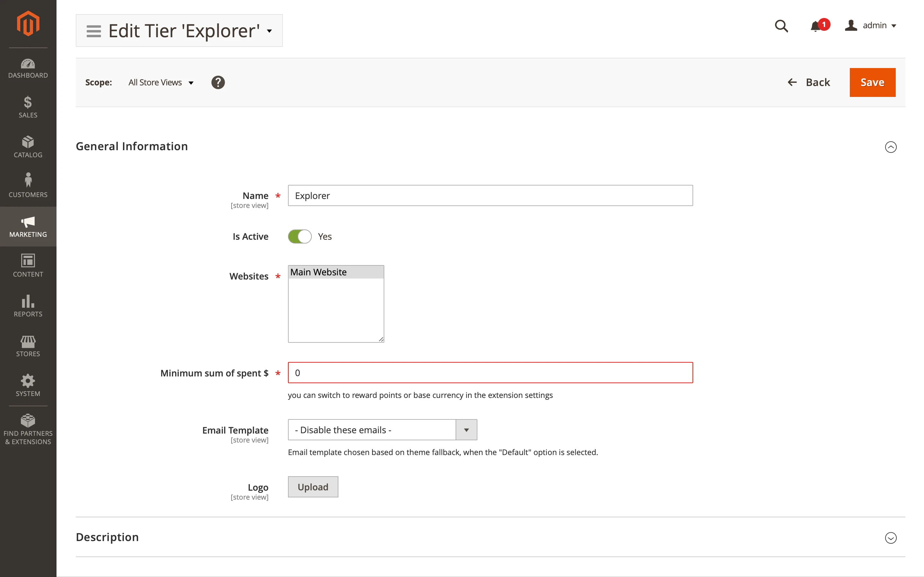Viewport: 924px width, 577px height.
Task: Deselect Main Website in Websites list
Action: click(x=336, y=272)
